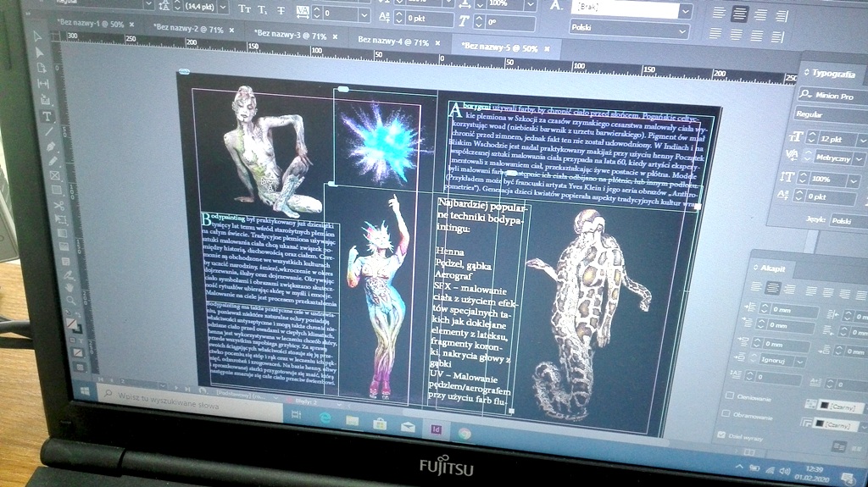Select the Free Transform tool

pyautogui.click(x=60, y=219)
